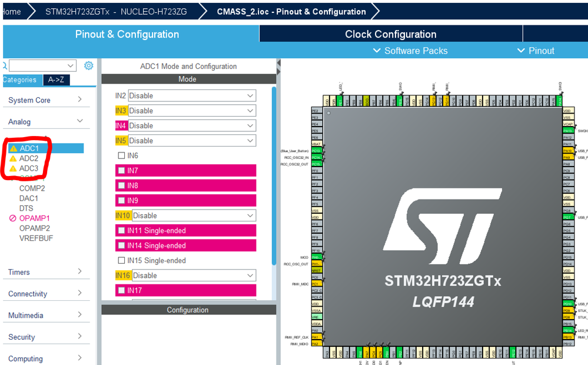
Task: Open the IN16 mode dropdown
Action: (194, 276)
